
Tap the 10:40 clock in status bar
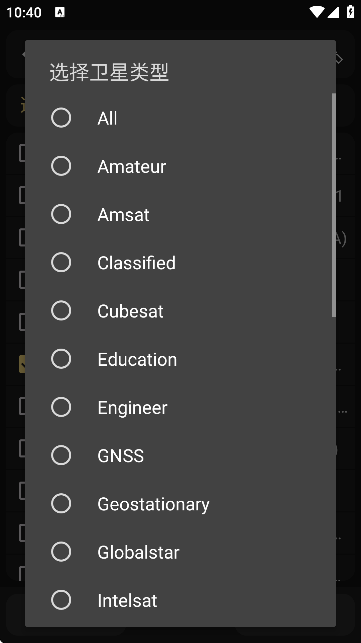(24, 12)
